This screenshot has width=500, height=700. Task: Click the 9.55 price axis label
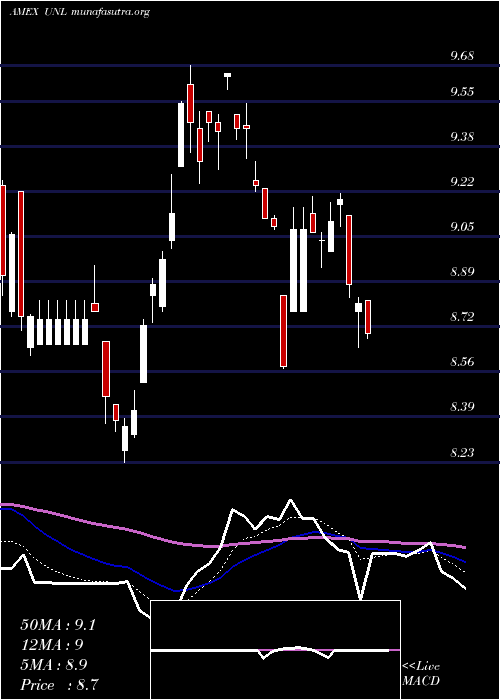(x=462, y=92)
